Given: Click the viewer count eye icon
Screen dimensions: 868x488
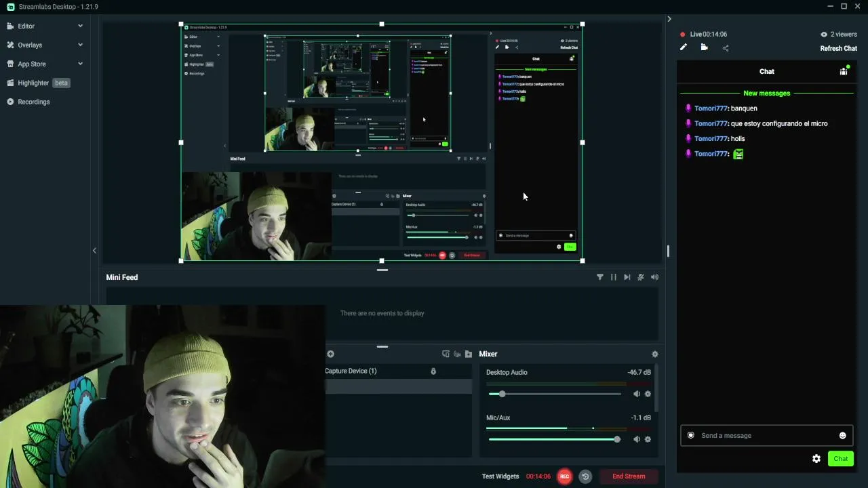Looking at the screenshot, I should (824, 34).
